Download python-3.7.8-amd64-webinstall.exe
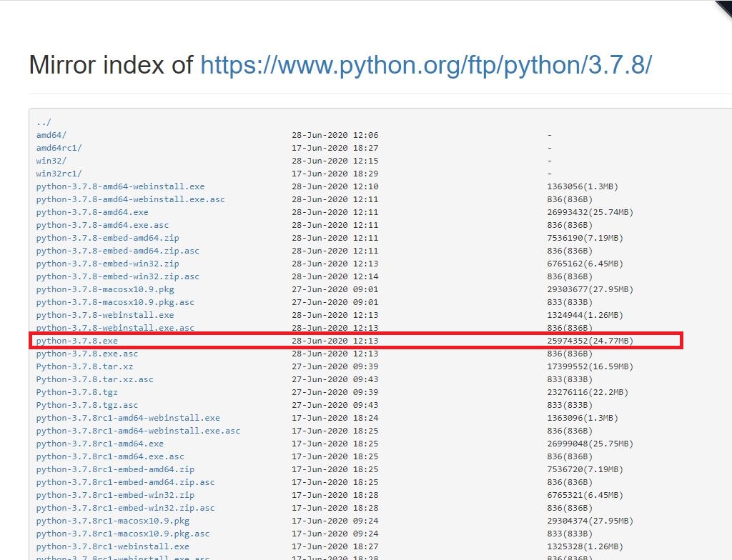This screenshot has width=732, height=560. coord(120,186)
